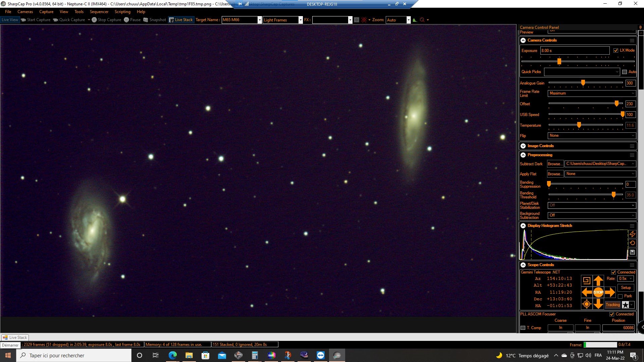Image resolution: width=644 pixels, height=362 pixels.
Task: Open Image Controls section menu icon
Action: 632,146
